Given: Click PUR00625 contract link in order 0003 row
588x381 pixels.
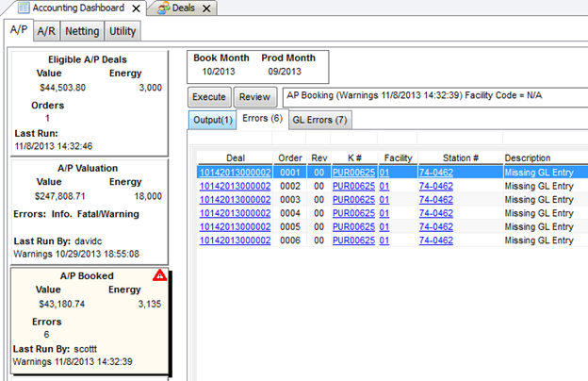Looking at the screenshot, I should coord(353,200).
